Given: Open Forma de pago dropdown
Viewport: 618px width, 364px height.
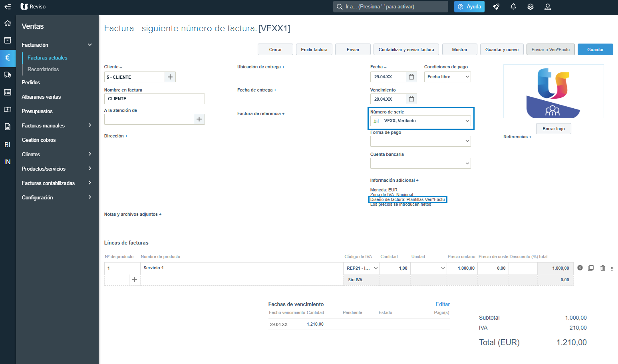Looking at the screenshot, I should click(421, 141).
